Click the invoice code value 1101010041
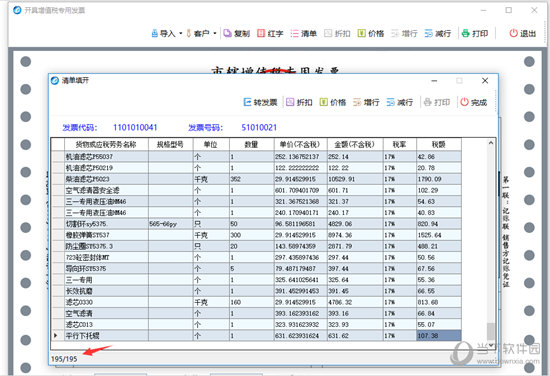Viewport: 550px width, 376px height. 135,127
